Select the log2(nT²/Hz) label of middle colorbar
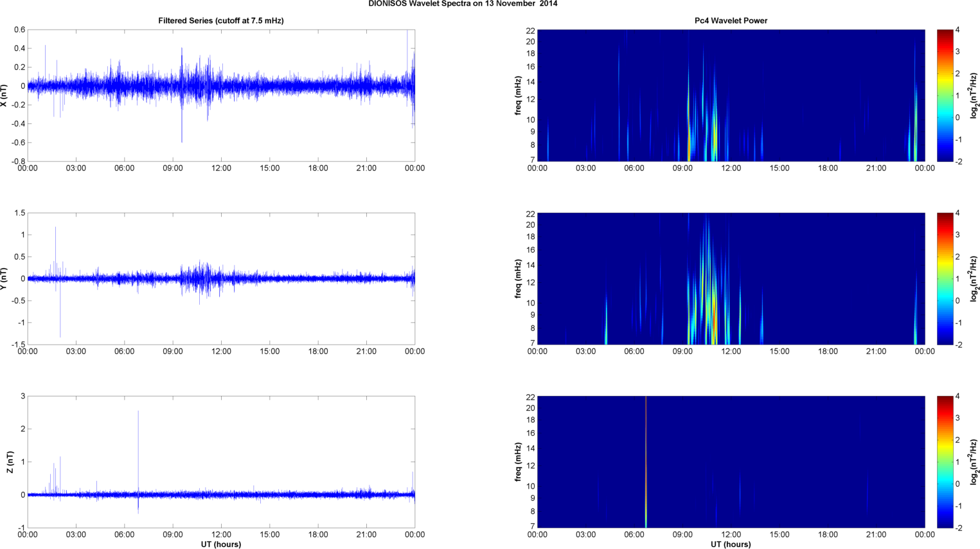The image size is (980, 549). (x=974, y=278)
